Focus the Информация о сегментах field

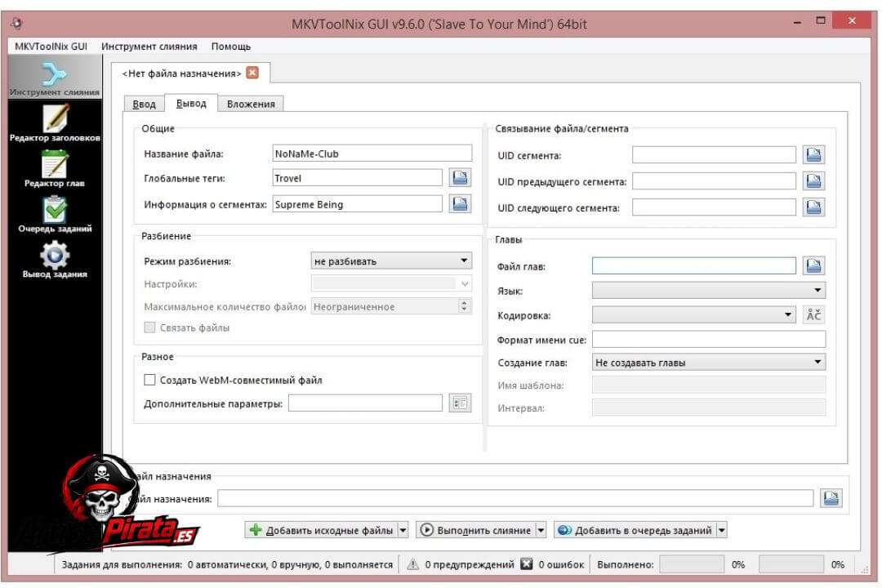tap(357, 204)
